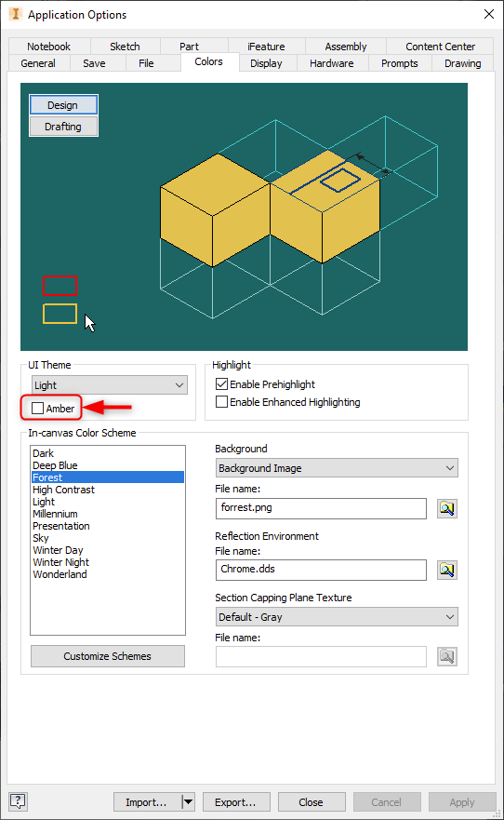Click the grayed Cancel button
The image size is (504, 820).
[x=387, y=801]
